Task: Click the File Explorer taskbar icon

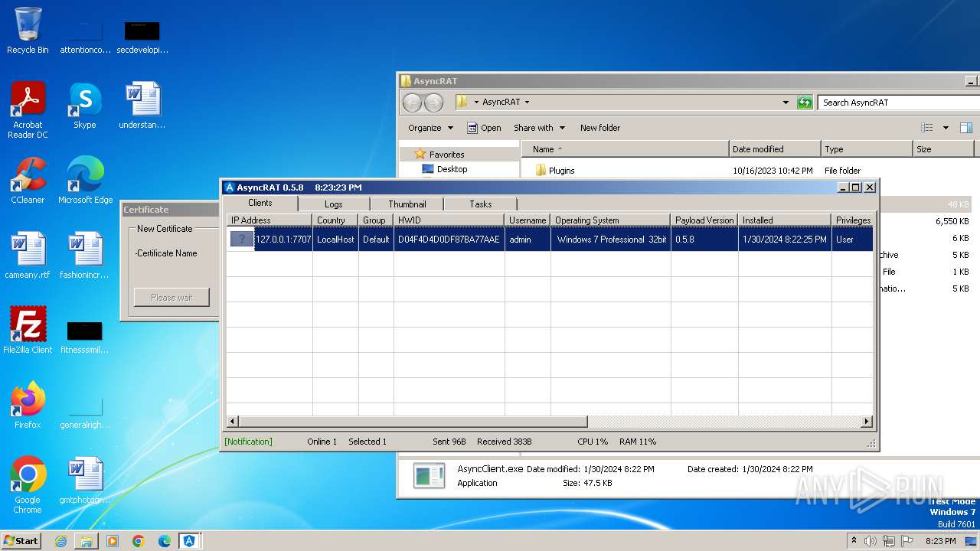Action: point(87,541)
